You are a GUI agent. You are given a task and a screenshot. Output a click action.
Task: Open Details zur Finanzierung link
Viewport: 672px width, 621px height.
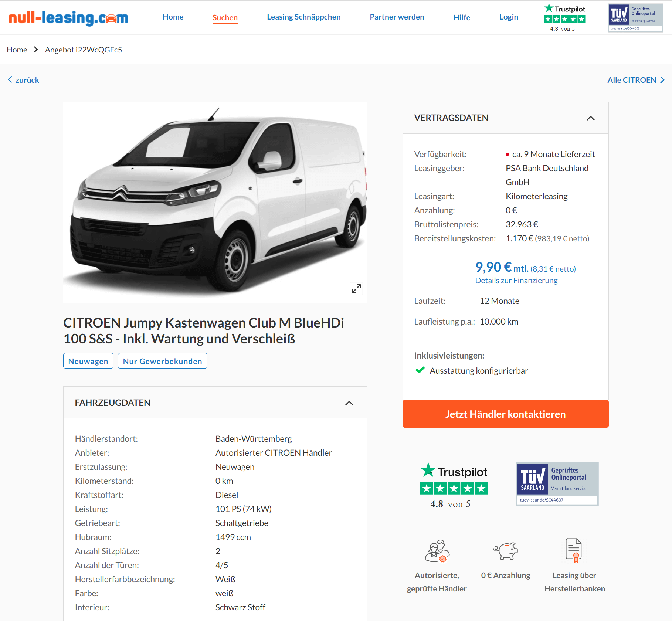(x=516, y=281)
